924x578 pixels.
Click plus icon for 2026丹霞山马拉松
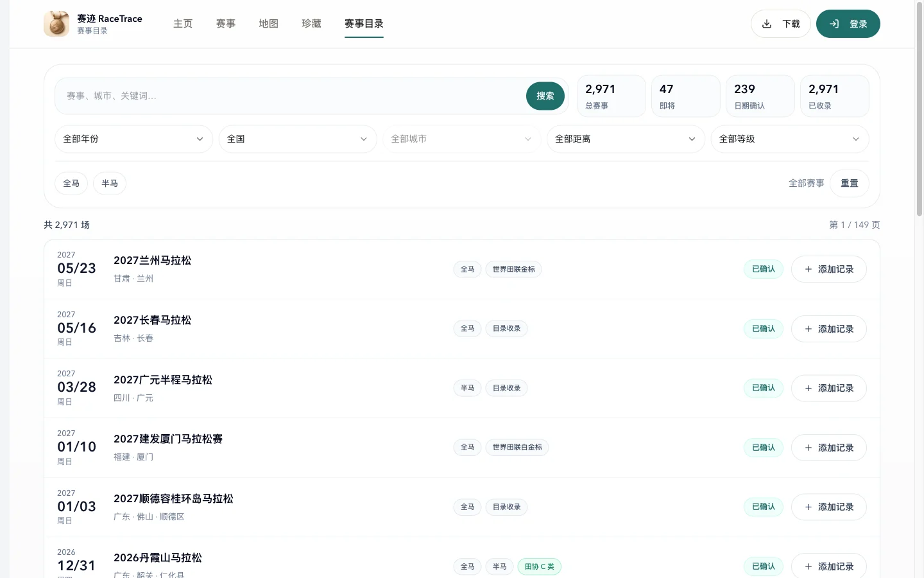point(809,566)
